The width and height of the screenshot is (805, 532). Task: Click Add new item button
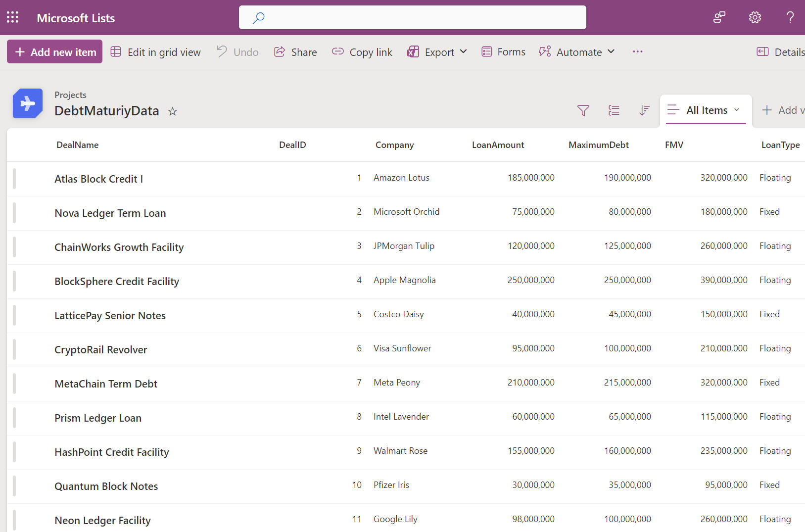[x=55, y=52]
